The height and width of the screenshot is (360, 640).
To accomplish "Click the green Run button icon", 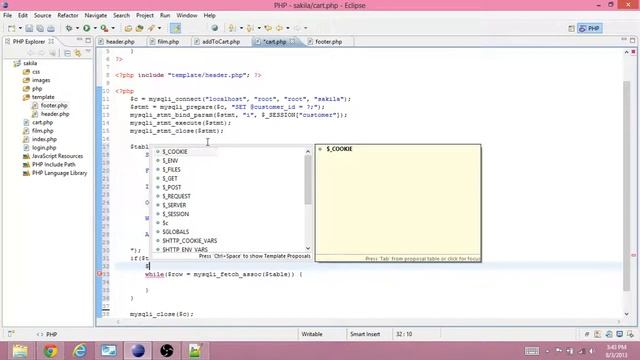I will [x=87, y=28].
